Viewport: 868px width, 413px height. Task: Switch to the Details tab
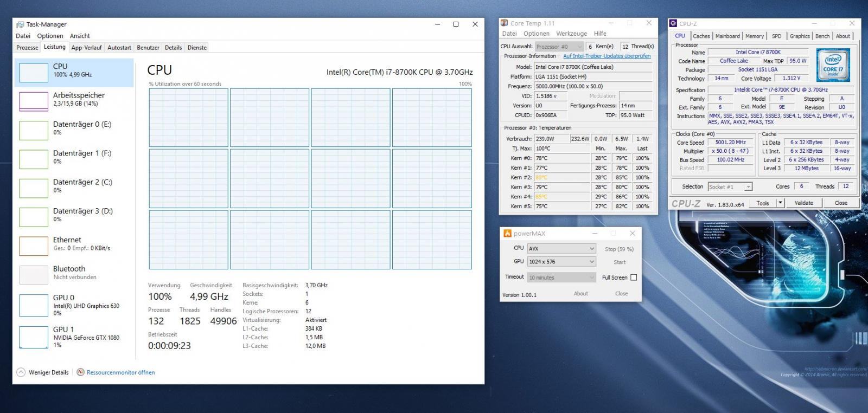174,48
